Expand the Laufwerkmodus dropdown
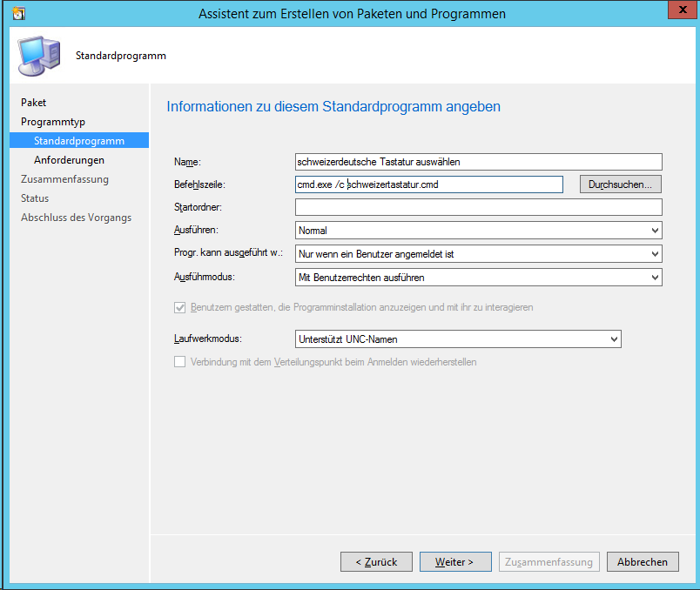This screenshot has height=590, width=700. coord(458,339)
